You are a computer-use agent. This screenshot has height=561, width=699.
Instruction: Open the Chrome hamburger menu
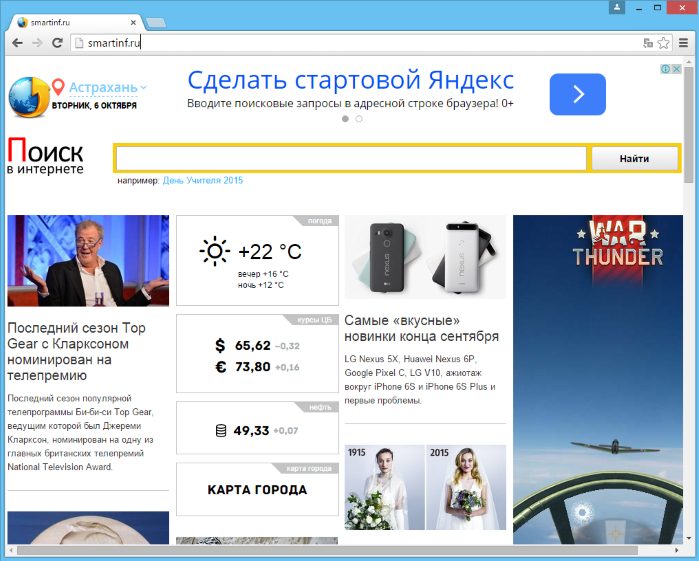tap(683, 43)
